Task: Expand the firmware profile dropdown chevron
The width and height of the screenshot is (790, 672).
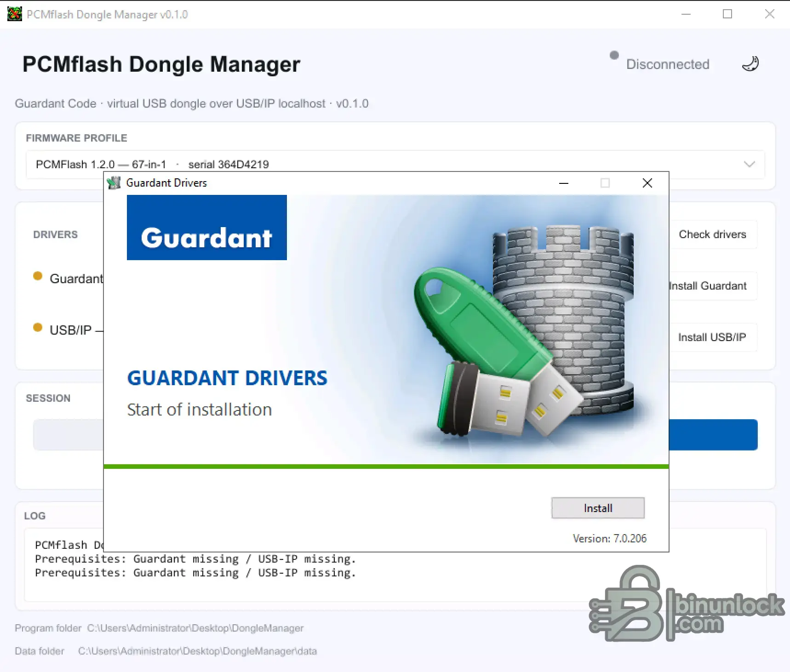Action: (x=750, y=164)
